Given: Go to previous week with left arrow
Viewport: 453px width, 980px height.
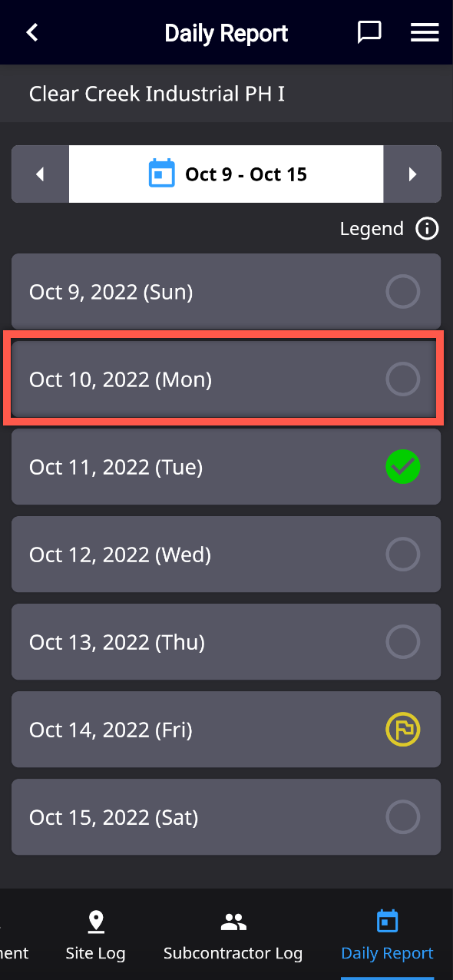Looking at the screenshot, I should coord(40,174).
